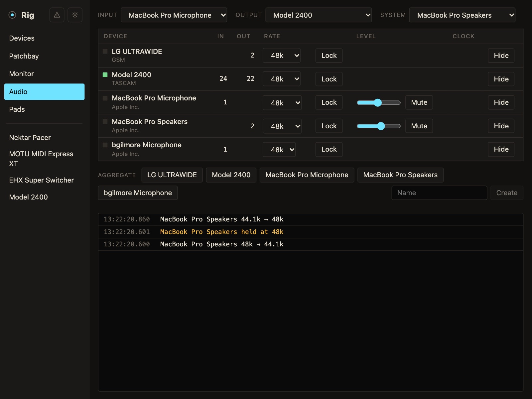This screenshot has height=399, width=532.
Task: Open the SYSTEM device dropdown
Action: (x=462, y=15)
